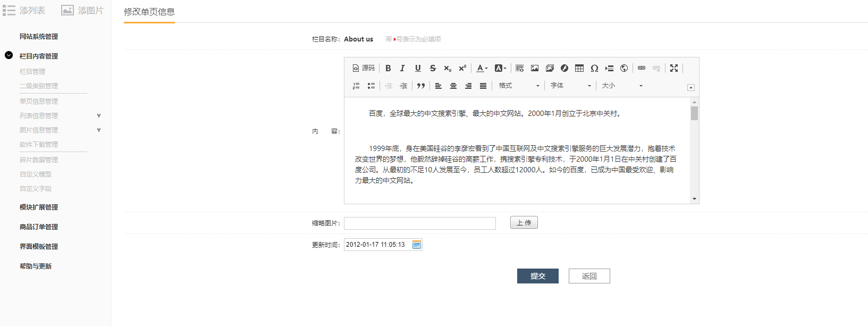The width and height of the screenshot is (868, 326).
Task: Open the text color picker
Action: point(482,68)
